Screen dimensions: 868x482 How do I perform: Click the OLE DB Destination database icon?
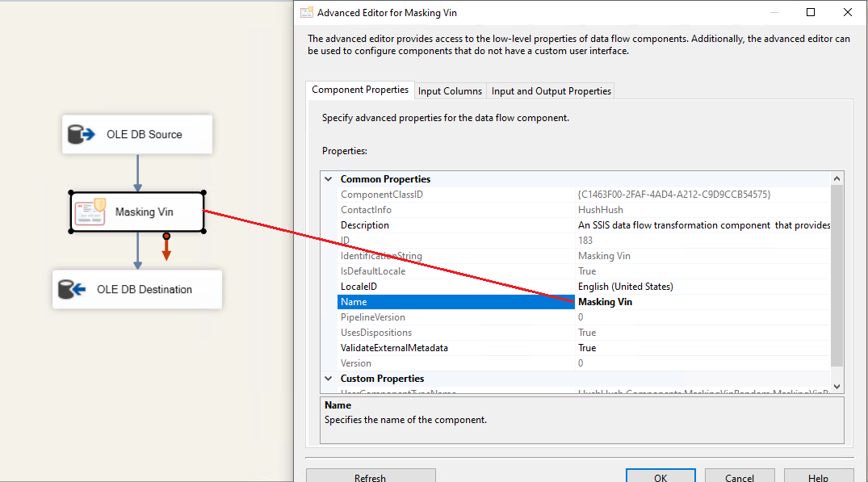coord(73,289)
